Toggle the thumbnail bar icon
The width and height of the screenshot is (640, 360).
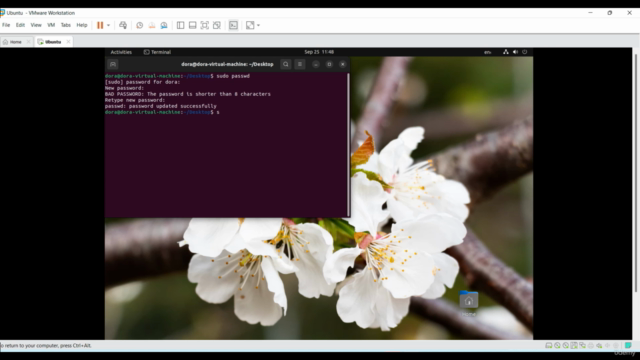(x=193, y=25)
